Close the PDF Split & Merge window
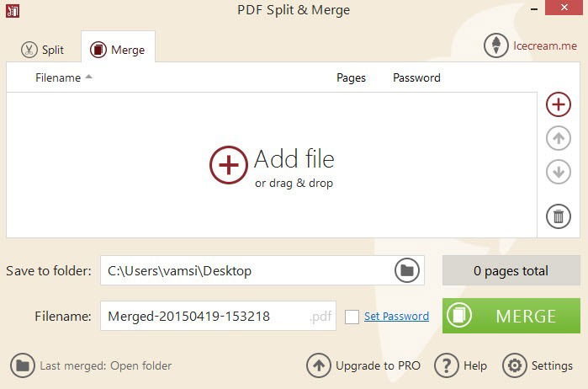The height and width of the screenshot is (389, 588). point(564,7)
